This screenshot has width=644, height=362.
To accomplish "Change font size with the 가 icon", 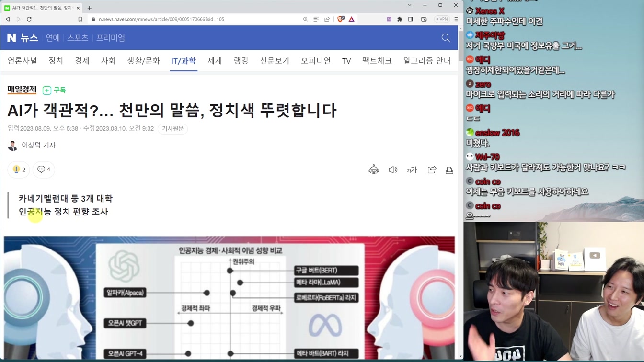I will click(x=412, y=170).
